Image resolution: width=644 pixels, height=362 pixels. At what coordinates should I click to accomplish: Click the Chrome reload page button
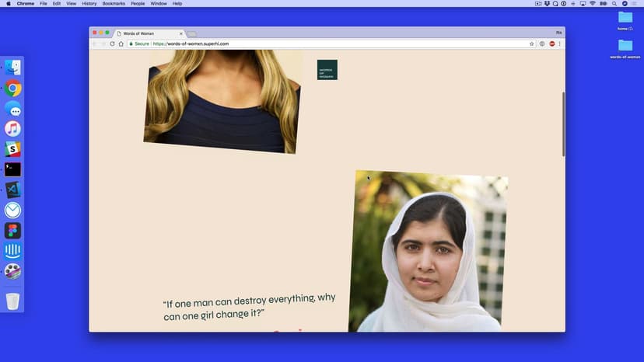pos(112,44)
